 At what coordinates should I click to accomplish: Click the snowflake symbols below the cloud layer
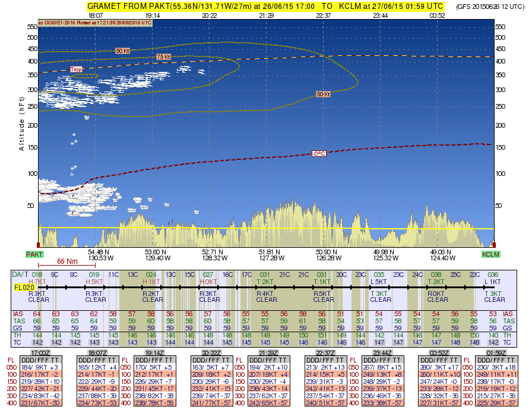[x=74, y=140]
